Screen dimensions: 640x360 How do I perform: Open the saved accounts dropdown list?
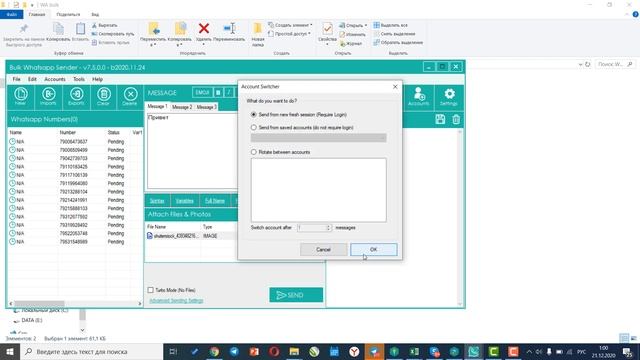pos(318,138)
